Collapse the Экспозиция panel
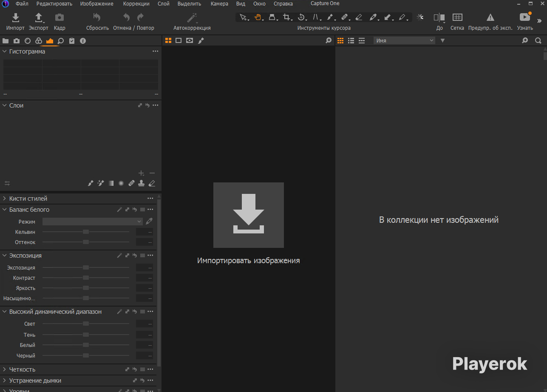This screenshot has width=547, height=392. tap(4, 256)
